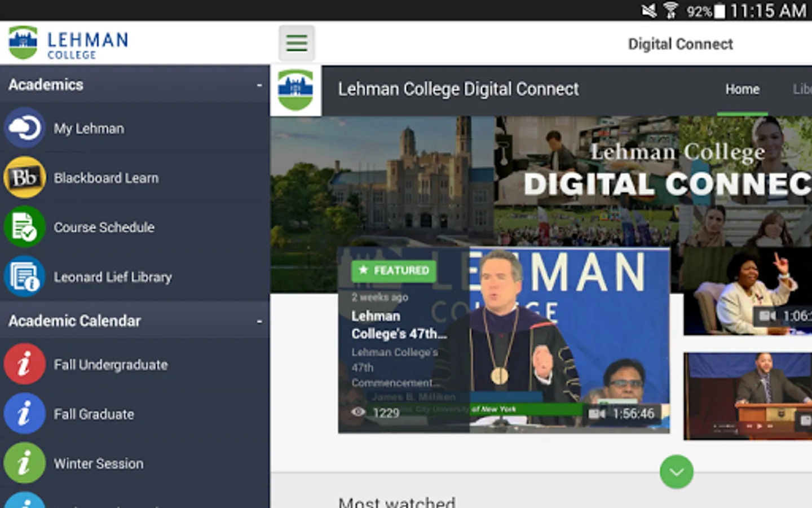The width and height of the screenshot is (812, 508).
Task: Tap the green Winter Session info icon
Action: point(24,463)
